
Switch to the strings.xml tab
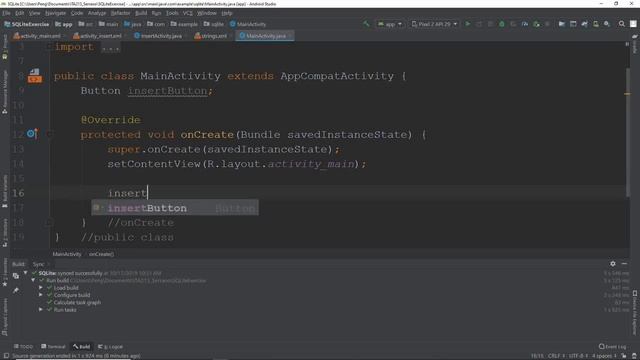tap(211, 36)
